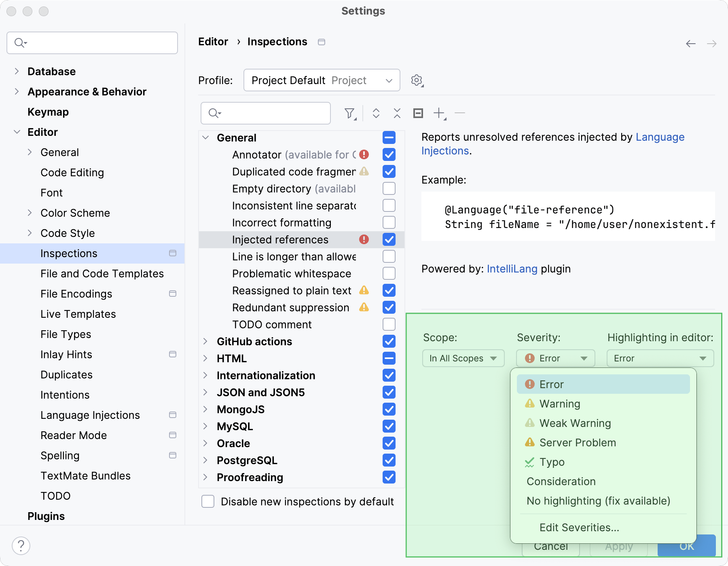
Task: Uncheck the Redundant suppression inspection
Action: [389, 307]
